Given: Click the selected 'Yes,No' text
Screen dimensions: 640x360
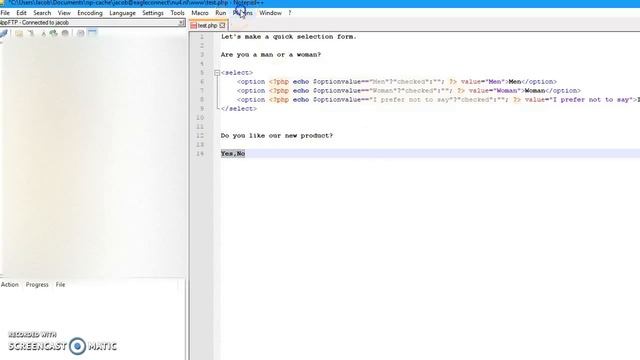Looking at the screenshot, I should (x=233, y=153).
